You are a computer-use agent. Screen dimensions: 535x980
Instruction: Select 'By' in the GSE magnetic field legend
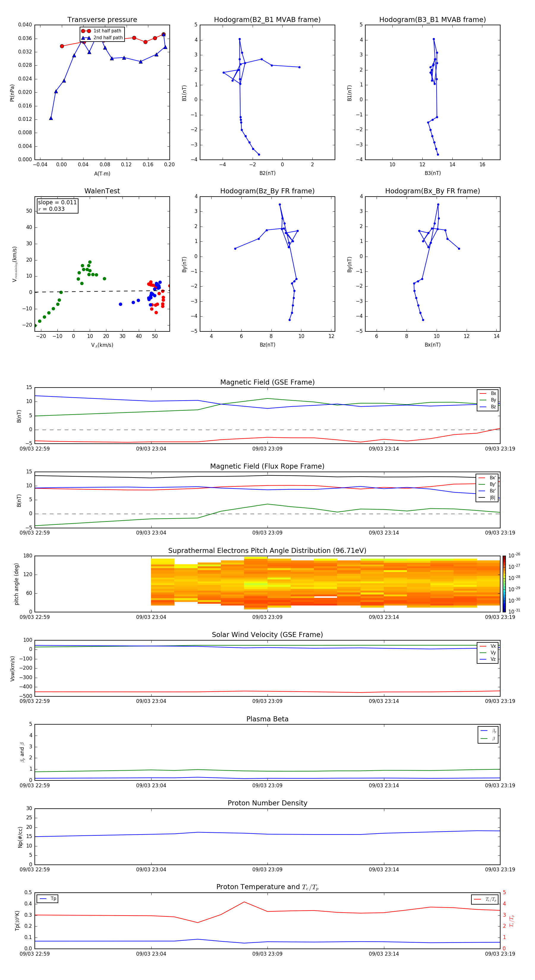488,400
